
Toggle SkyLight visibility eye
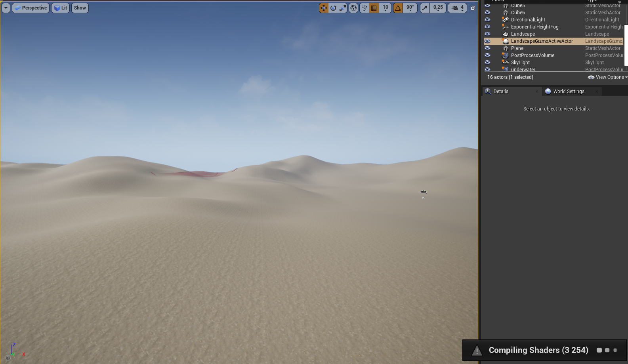[x=487, y=63]
